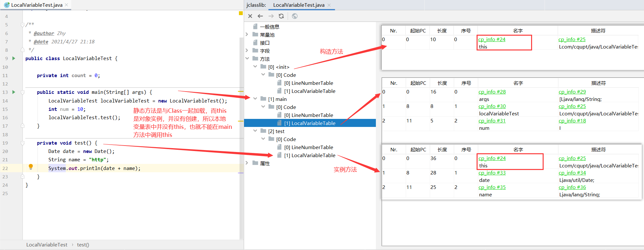Open cp_info #34 descriptor link

tap(572, 173)
